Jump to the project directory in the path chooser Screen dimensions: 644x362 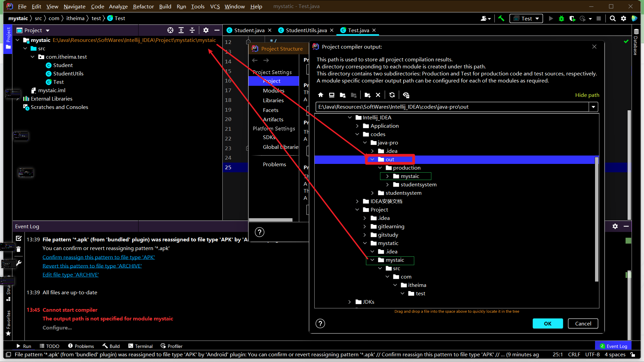click(x=342, y=95)
